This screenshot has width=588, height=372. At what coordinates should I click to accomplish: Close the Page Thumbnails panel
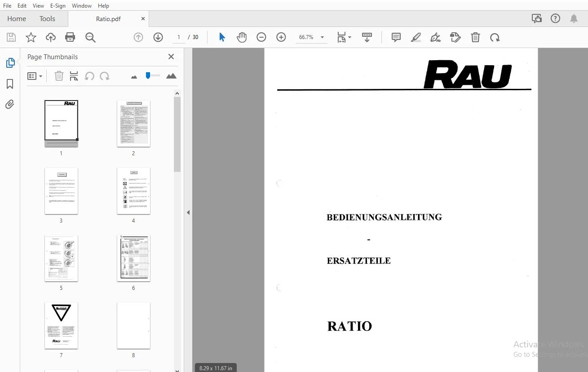[171, 57]
